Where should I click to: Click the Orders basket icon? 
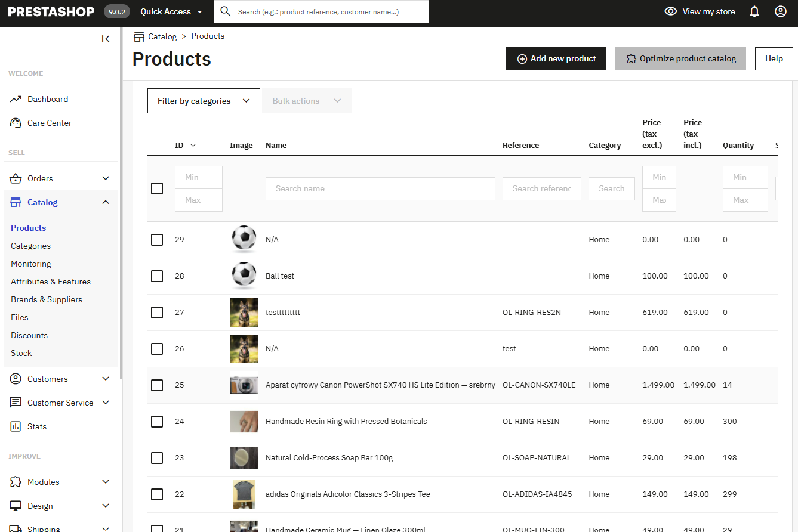tap(16, 178)
